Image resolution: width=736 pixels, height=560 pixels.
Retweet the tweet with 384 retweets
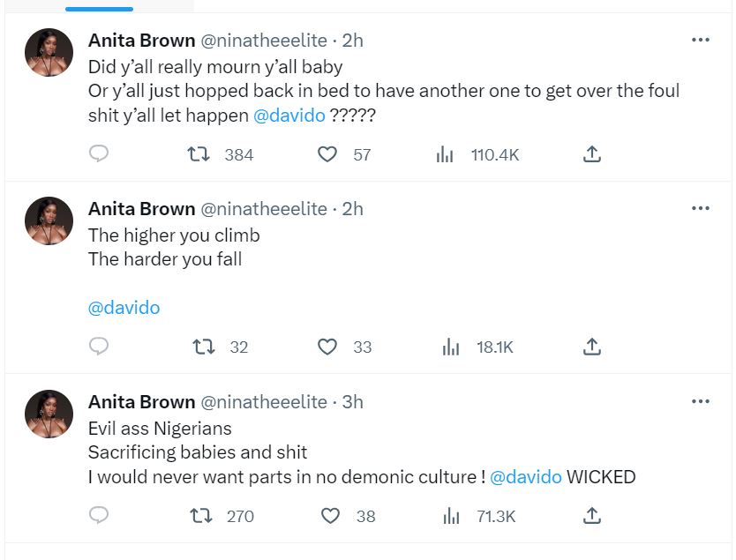(x=199, y=154)
